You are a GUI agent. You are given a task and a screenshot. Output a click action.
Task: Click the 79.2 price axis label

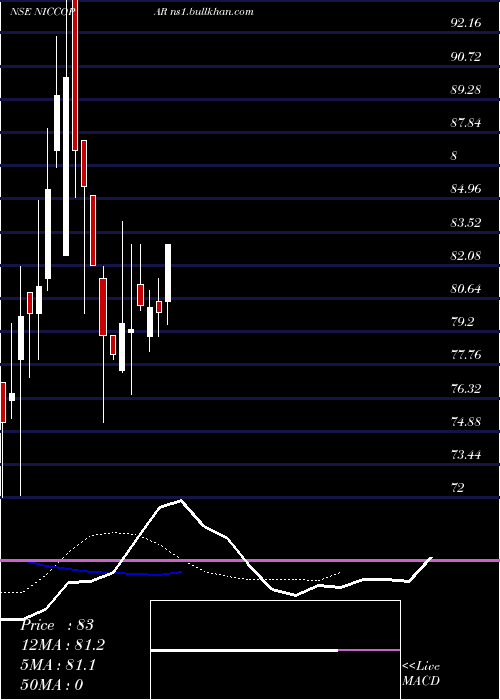click(x=463, y=322)
